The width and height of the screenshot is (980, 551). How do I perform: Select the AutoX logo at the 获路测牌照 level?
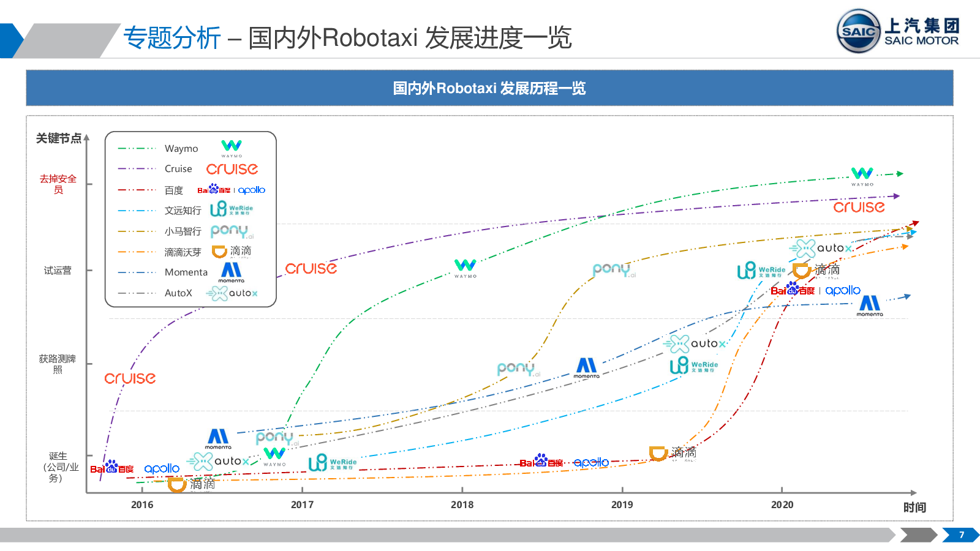pyautogui.click(x=695, y=344)
